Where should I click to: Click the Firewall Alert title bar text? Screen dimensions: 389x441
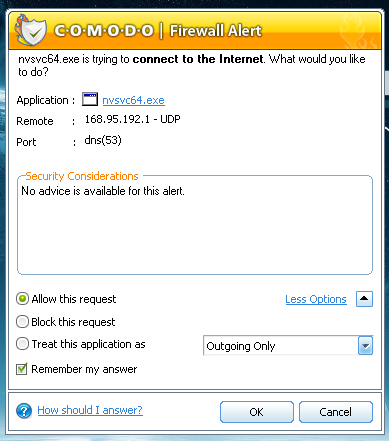tap(216, 31)
